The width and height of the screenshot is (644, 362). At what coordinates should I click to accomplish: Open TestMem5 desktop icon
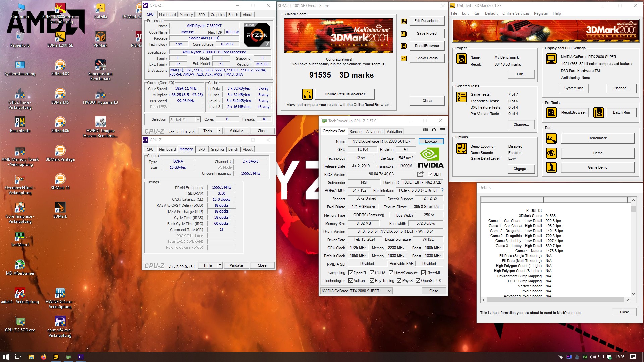tap(20, 239)
